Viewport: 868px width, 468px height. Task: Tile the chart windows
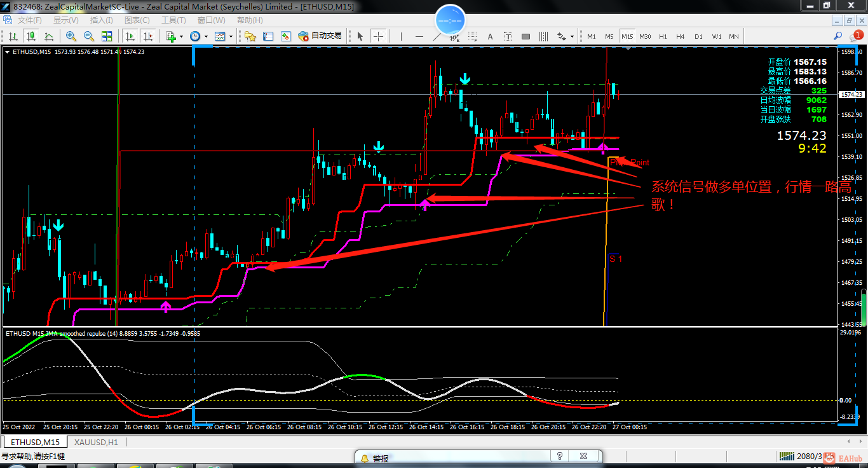107,36
